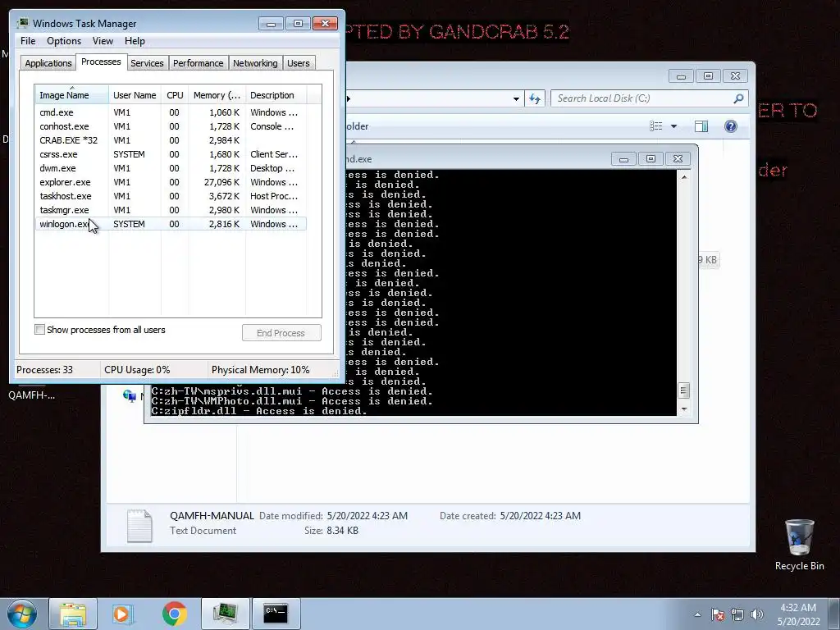Switch to the Services tab
This screenshot has width=840, height=630.
pos(147,63)
